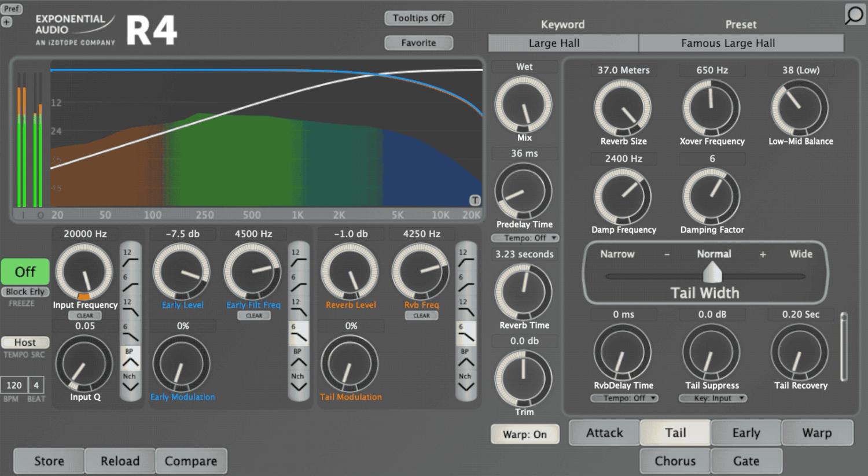Click the 3.23 seconds value field
The height and width of the screenshot is (476, 868).
(524, 254)
